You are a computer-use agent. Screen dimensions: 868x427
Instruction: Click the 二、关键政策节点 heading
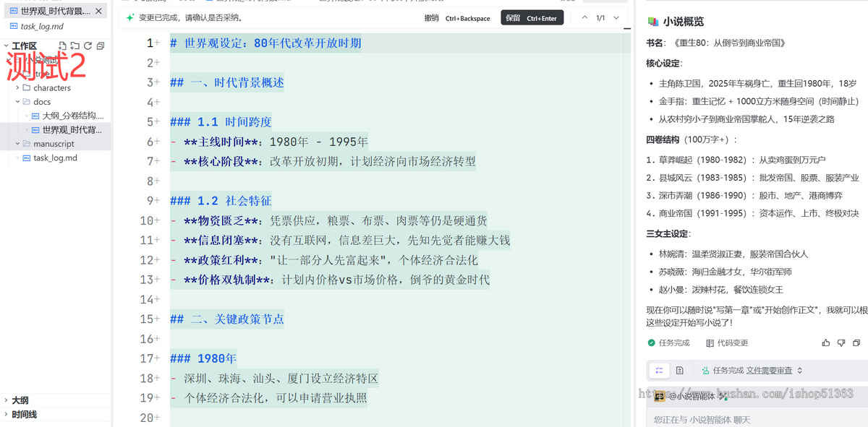(227, 319)
